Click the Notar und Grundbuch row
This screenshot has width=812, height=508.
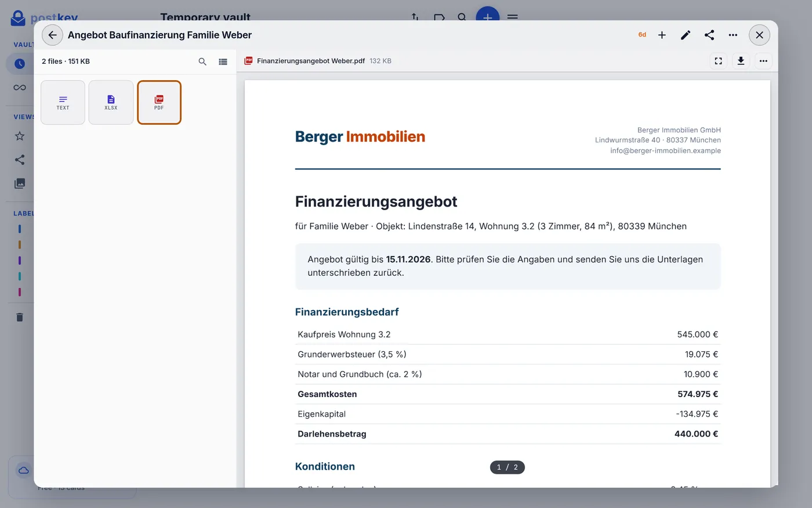(x=507, y=374)
